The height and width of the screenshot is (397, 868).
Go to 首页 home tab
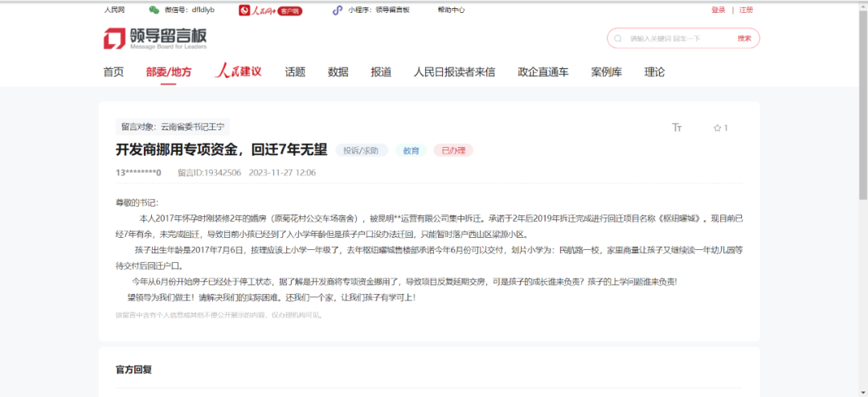point(113,72)
